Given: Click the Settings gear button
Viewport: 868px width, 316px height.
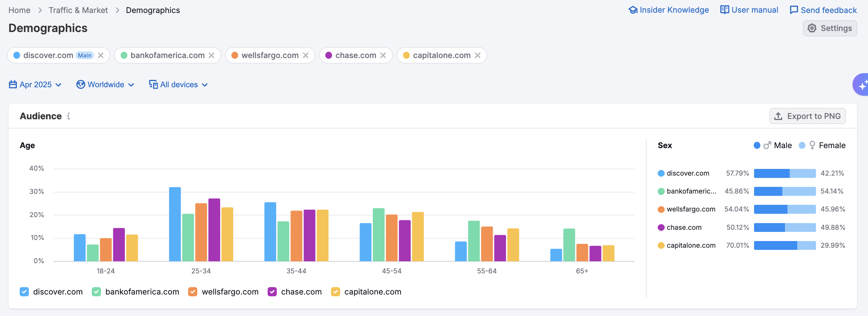Looking at the screenshot, I should [830, 28].
